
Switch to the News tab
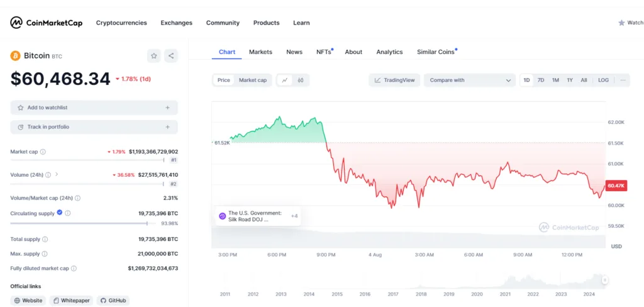[x=294, y=52]
